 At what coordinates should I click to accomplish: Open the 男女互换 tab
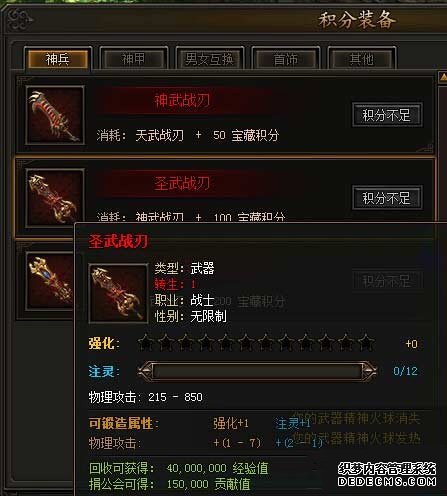click(x=209, y=59)
